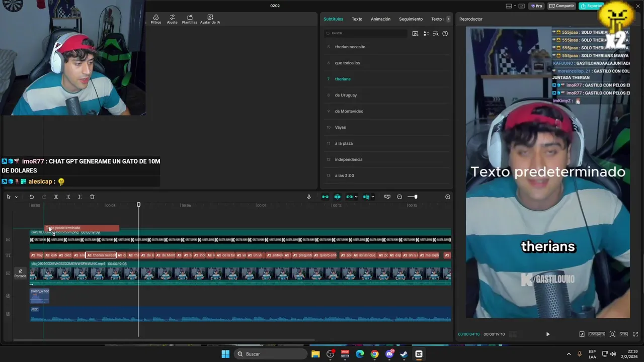Open the subtitle list format icon
644x362 pixels.
pyautogui.click(x=426, y=33)
